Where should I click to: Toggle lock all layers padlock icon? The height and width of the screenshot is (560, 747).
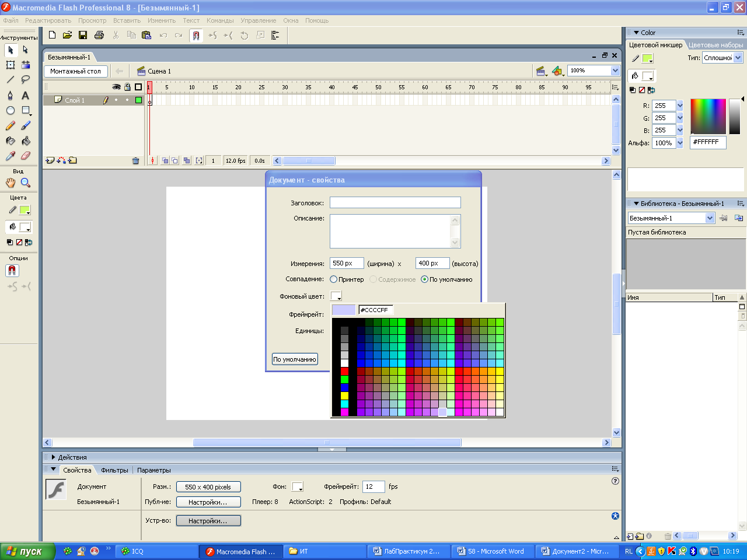click(x=127, y=87)
